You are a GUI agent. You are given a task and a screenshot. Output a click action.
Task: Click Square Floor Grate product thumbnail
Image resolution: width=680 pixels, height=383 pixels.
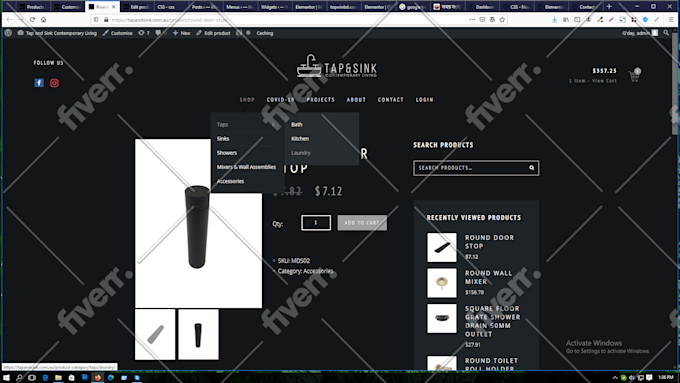pos(441,318)
